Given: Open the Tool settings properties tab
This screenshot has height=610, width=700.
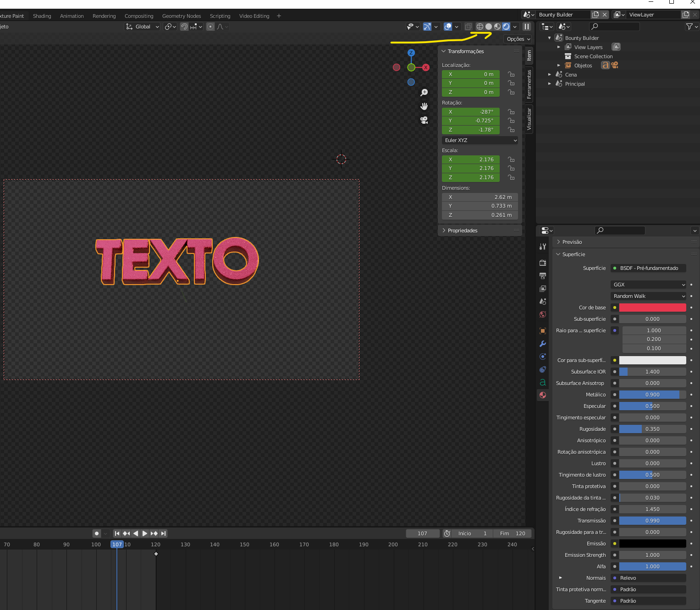Looking at the screenshot, I should (543, 247).
